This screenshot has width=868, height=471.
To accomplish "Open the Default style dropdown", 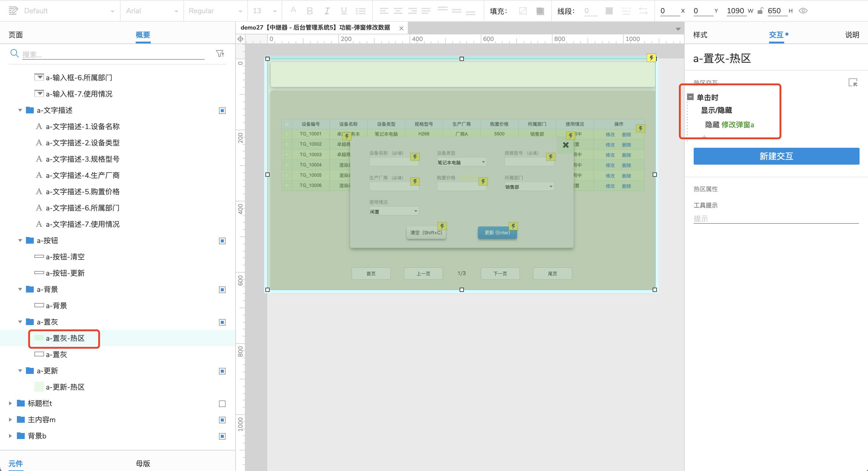I will (x=69, y=11).
